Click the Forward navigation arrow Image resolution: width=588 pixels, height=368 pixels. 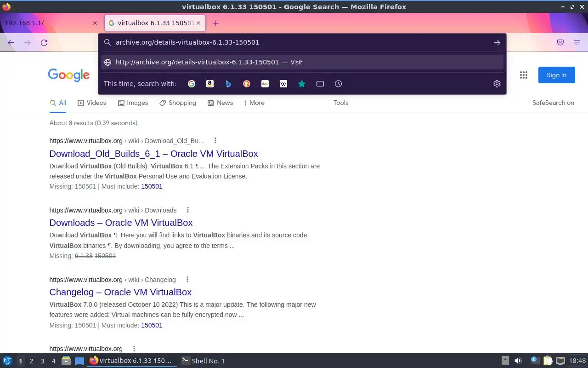point(28,42)
